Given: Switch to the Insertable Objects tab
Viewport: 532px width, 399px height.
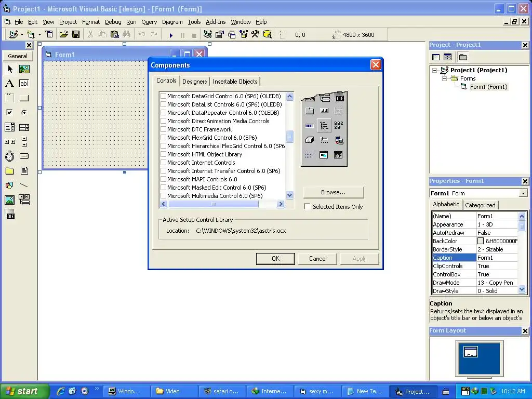Looking at the screenshot, I should pyautogui.click(x=235, y=82).
